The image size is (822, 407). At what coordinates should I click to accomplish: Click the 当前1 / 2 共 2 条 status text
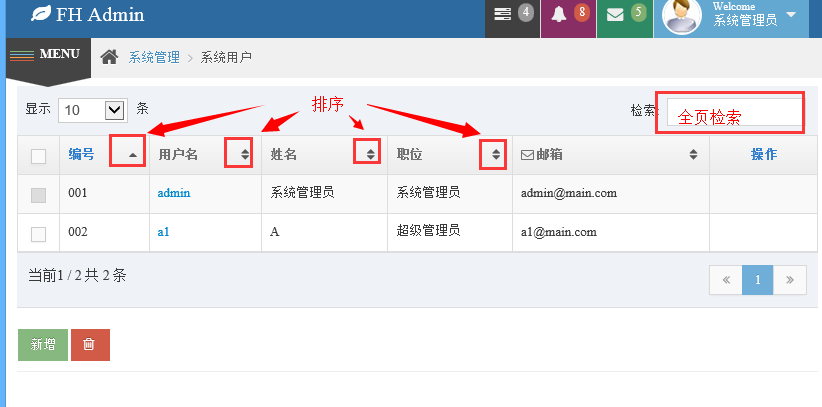coord(77,275)
